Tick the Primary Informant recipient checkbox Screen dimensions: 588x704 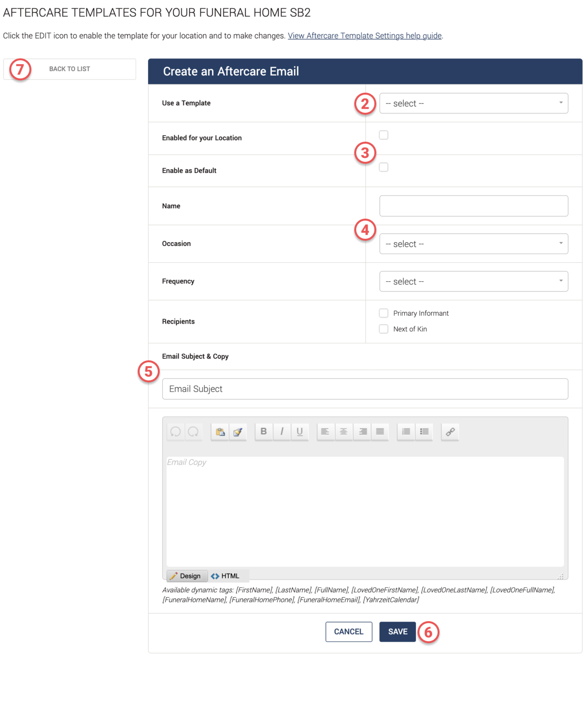pos(384,313)
